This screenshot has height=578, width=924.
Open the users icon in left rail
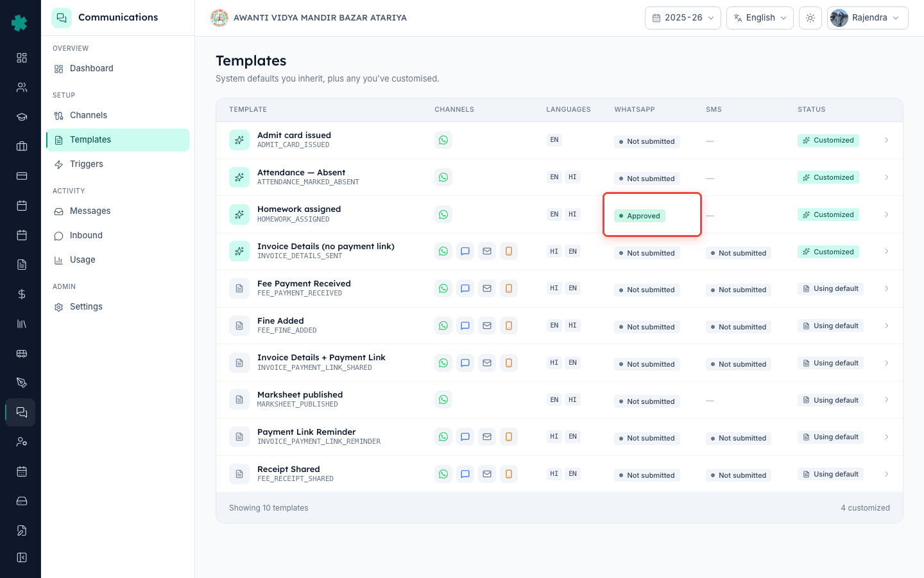[x=22, y=87]
